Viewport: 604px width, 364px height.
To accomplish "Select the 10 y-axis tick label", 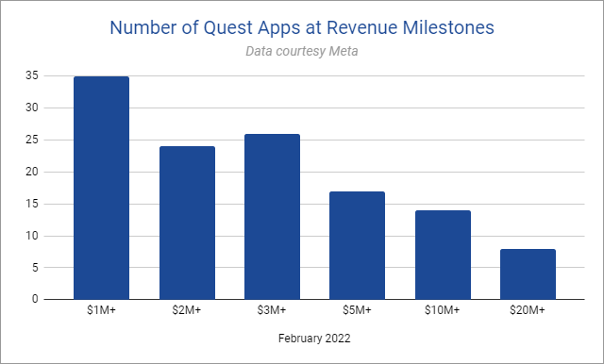I will click(x=32, y=236).
